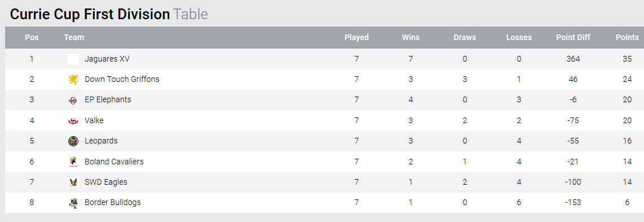The width and height of the screenshot is (644, 222).
Task: Click the Team column header
Action: (74, 37)
